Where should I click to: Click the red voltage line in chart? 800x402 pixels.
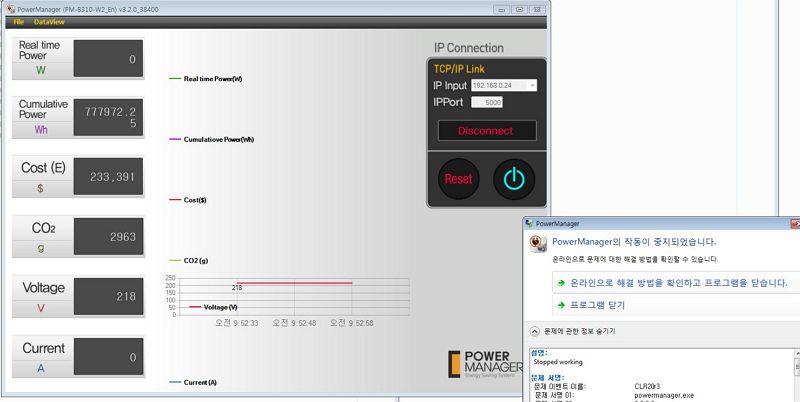point(294,283)
